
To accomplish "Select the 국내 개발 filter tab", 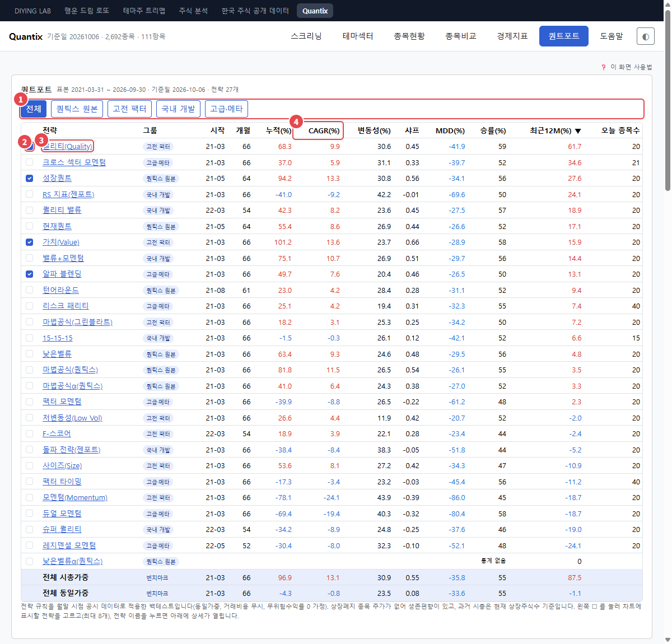I will 178,109.
